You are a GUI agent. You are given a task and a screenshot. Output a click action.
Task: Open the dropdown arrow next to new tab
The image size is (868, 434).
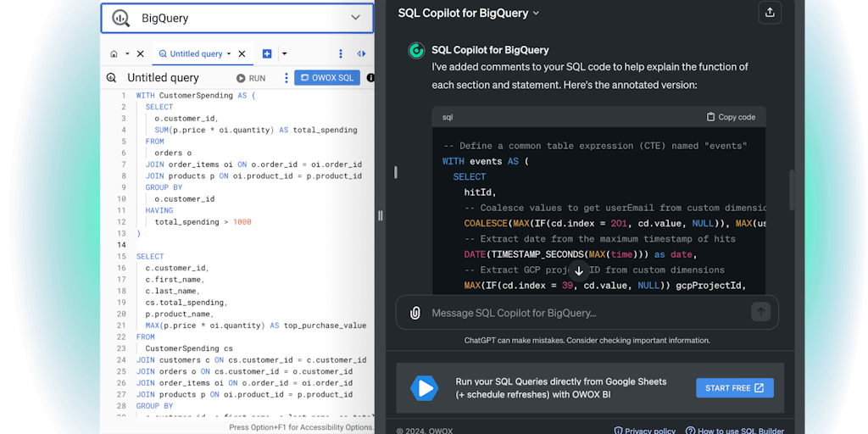(x=284, y=53)
